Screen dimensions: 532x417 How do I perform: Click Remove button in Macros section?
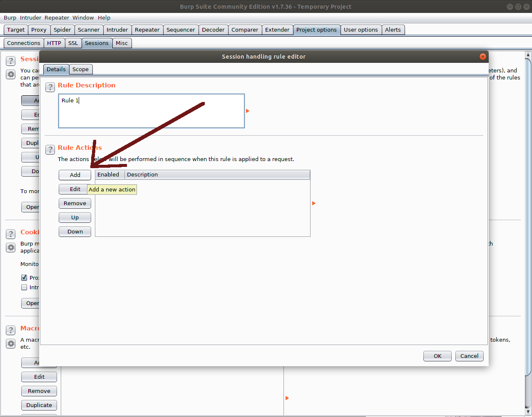pos(39,391)
